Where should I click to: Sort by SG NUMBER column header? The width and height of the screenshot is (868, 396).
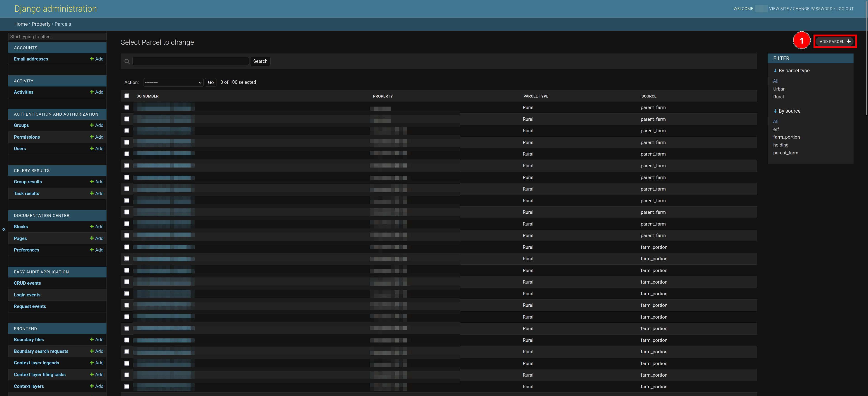148,96
